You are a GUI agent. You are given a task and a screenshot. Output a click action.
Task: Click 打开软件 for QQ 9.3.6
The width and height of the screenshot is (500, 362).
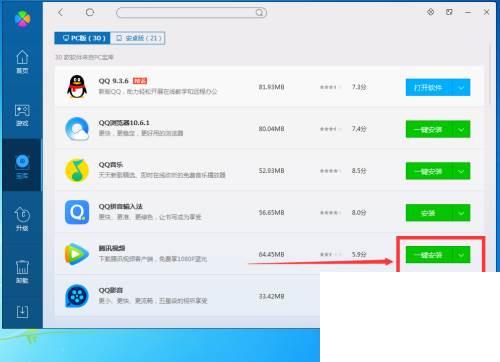[x=429, y=87]
